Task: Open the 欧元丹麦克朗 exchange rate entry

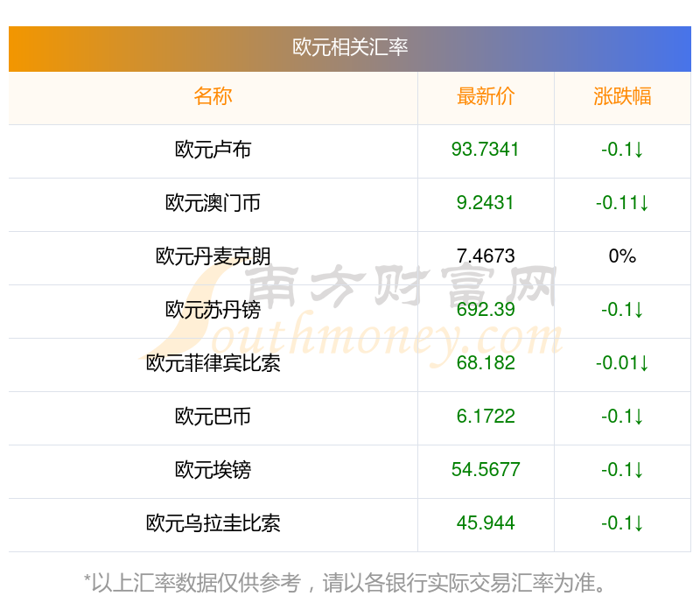Action: [x=213, y=256]
